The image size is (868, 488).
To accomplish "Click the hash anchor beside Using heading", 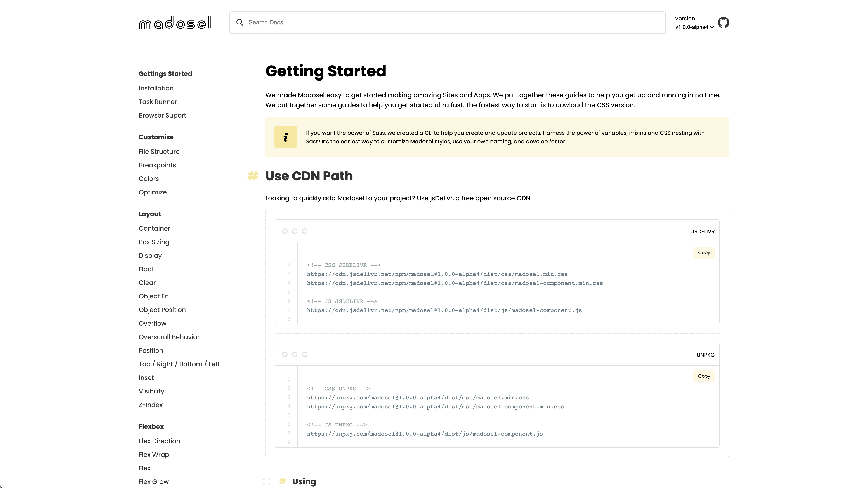I will [x=282, y=481].
